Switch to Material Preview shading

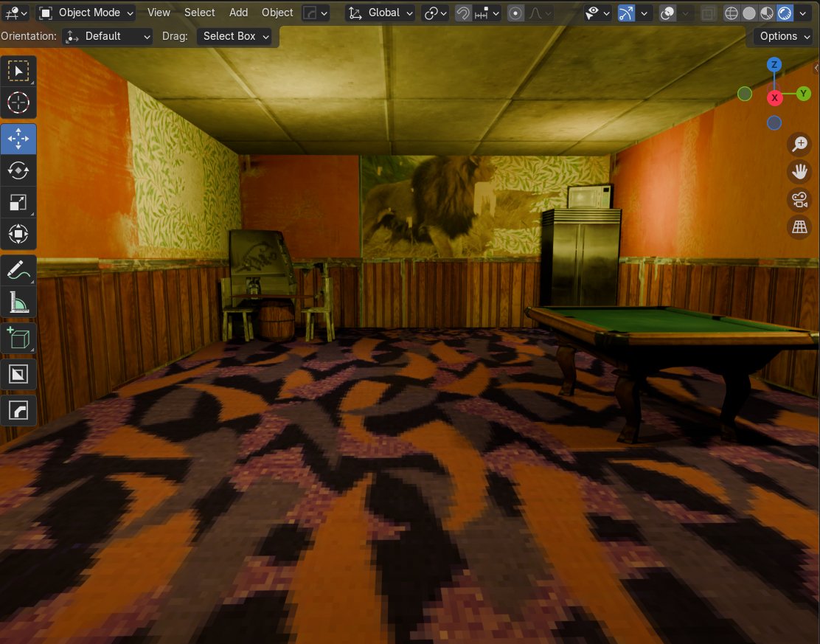pos(767,13)
